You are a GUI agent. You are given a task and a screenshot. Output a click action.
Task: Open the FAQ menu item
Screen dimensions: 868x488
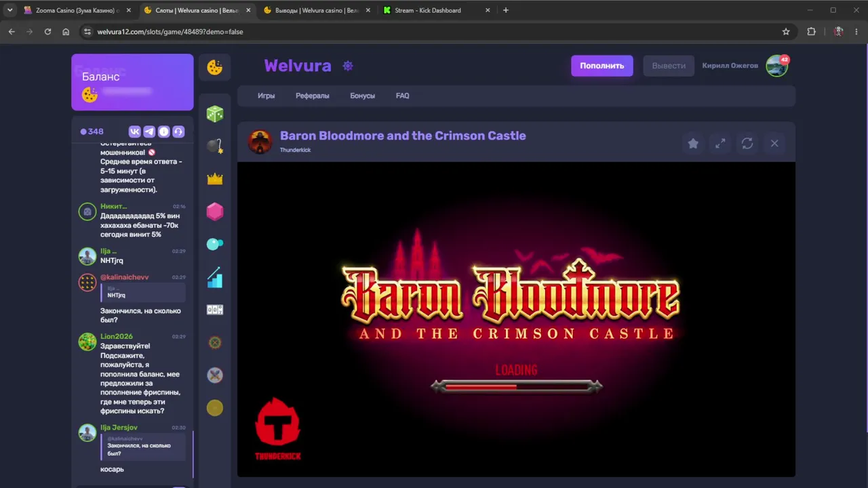click(403, 96)
